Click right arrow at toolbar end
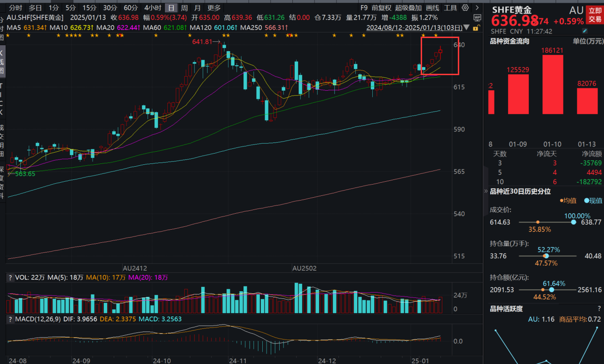Screen dimensions: 604x364 coord(477,8)
